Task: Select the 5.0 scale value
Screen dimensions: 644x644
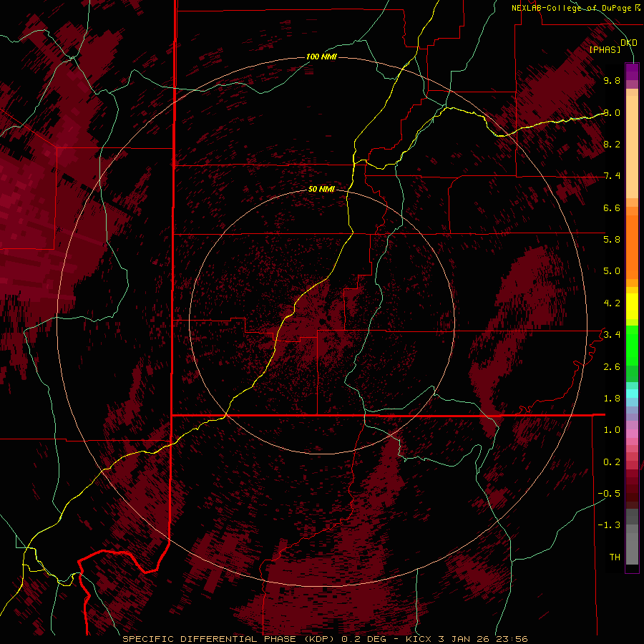Action: coord(612,271)
